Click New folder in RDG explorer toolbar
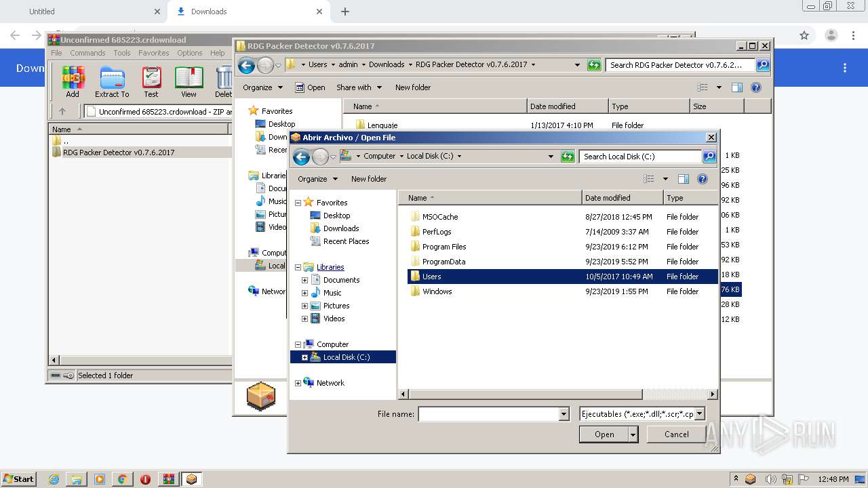The height and width of the screenshot is (488, 868). tap(413, 87)
